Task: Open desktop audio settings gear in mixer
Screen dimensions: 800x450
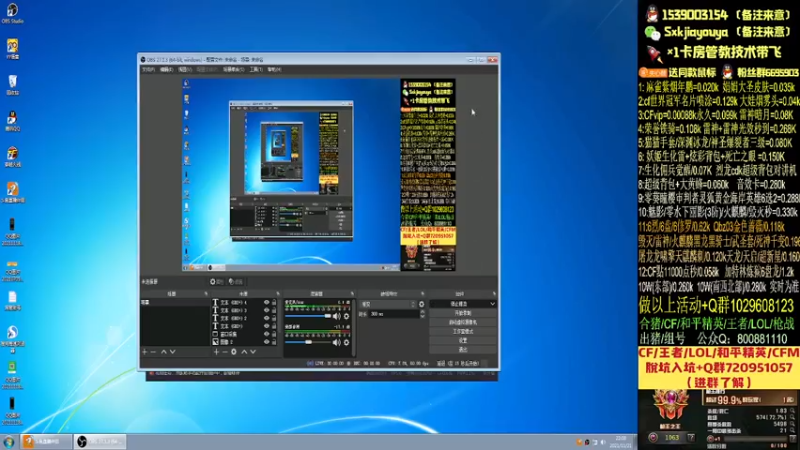Action: pos(347,342)
